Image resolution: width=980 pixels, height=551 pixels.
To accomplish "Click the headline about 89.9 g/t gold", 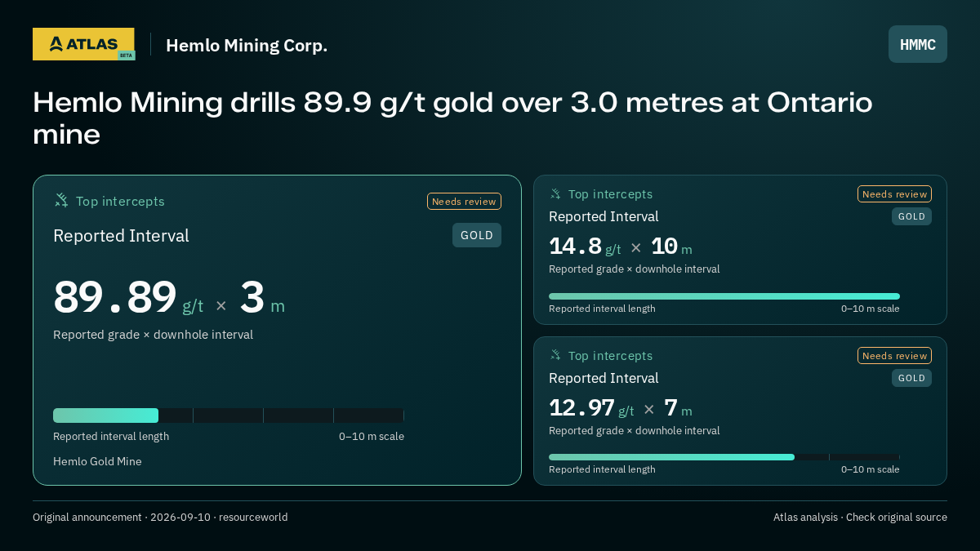I will [452, 118].
